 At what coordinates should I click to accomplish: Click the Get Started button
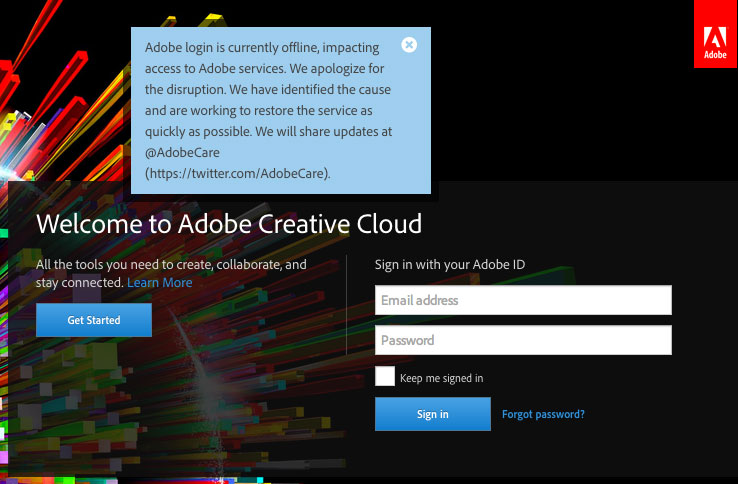pos(94,320)
